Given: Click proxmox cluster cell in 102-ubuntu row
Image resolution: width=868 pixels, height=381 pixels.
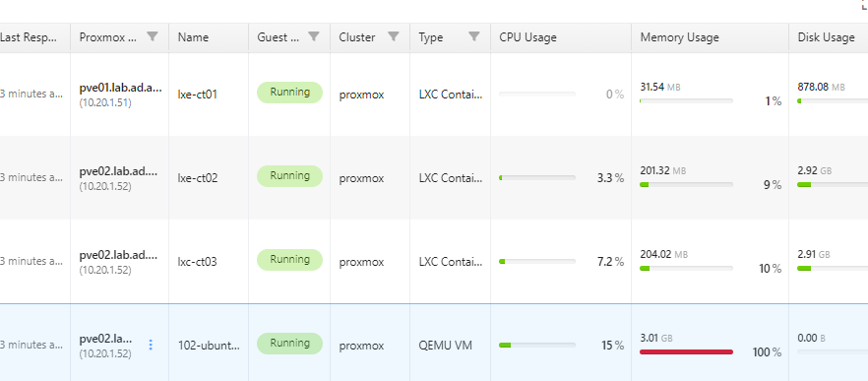Looking at the screenshot, I should point(361,345).
